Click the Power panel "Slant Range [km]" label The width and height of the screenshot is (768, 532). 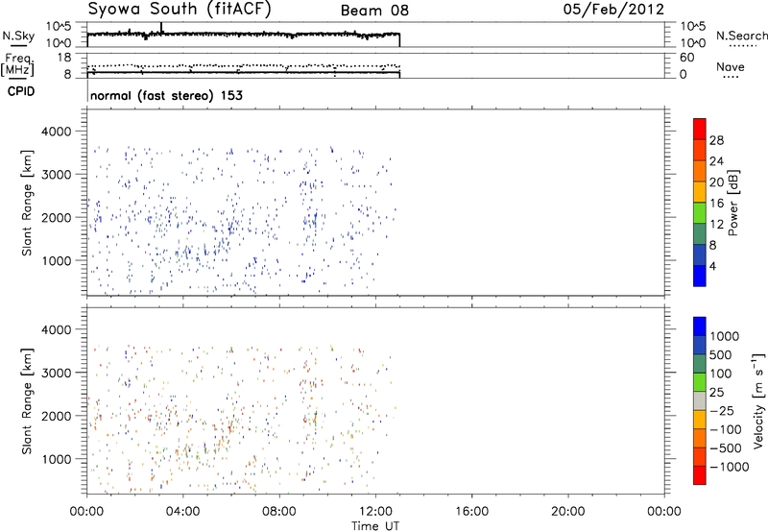click(27, 203)
